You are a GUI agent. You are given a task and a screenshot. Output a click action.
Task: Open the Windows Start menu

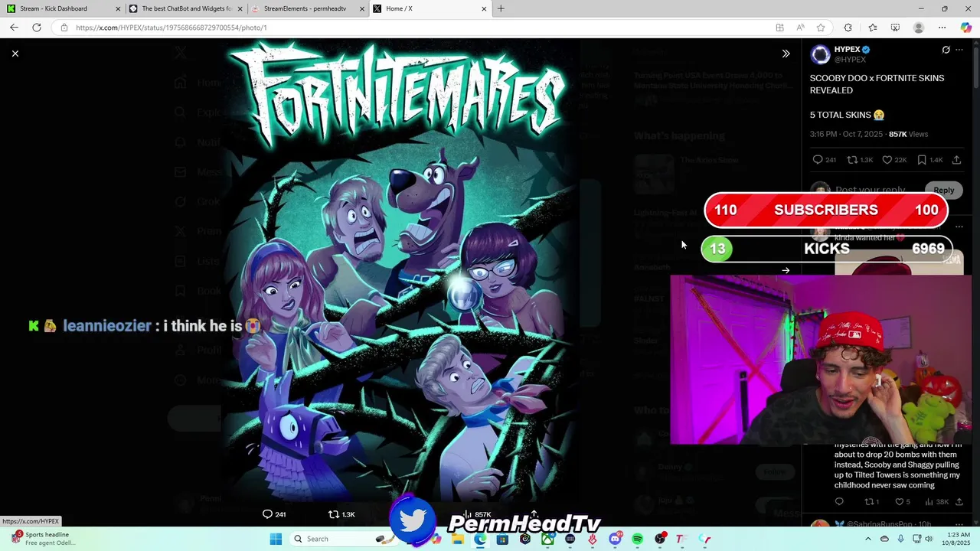[276, 539]
